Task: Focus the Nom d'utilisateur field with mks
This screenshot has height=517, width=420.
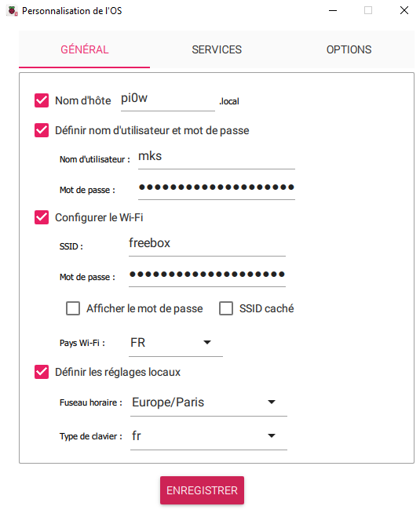Action: [217, 157]
